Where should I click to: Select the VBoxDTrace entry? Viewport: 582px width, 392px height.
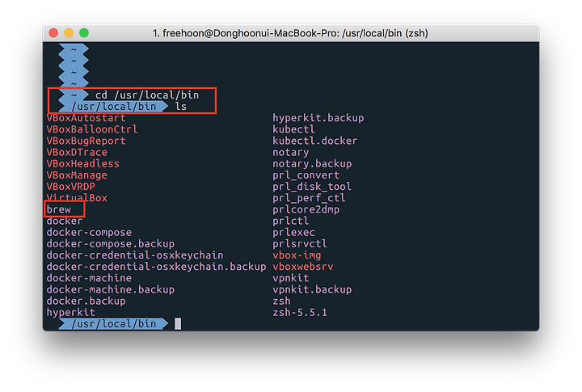(77, 152)
